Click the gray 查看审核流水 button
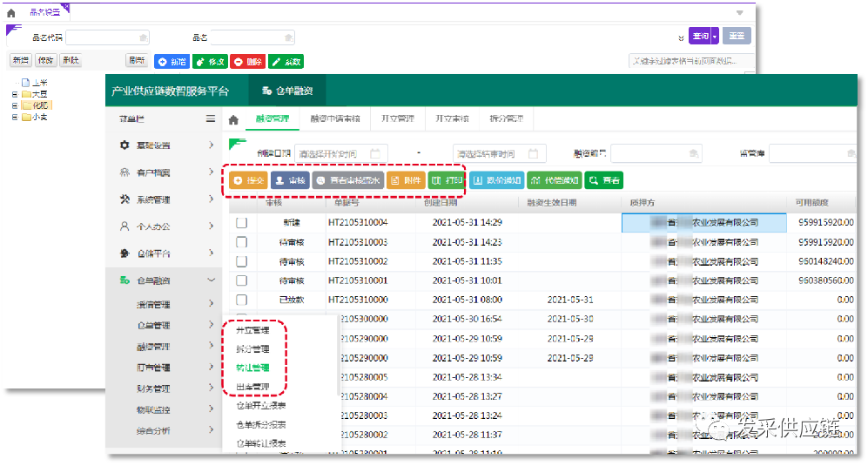The width and height of the screenshot is (868, 466). pos(347,180)
